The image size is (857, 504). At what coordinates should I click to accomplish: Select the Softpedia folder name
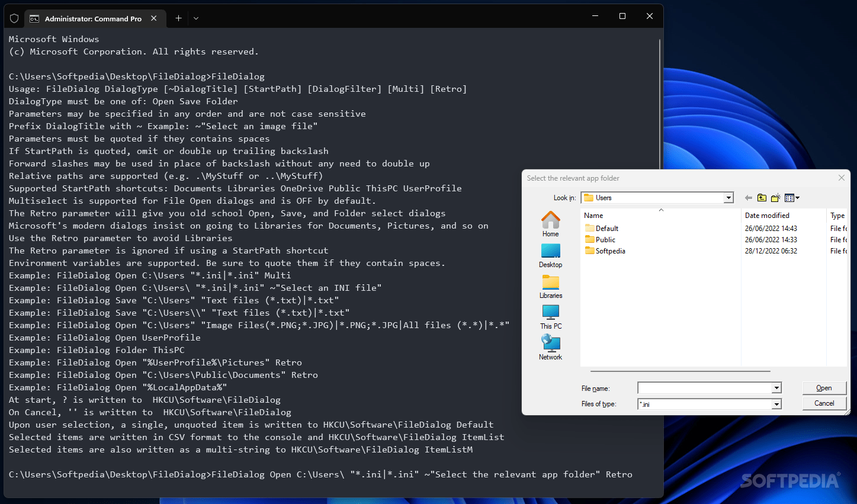click(611, 251)
